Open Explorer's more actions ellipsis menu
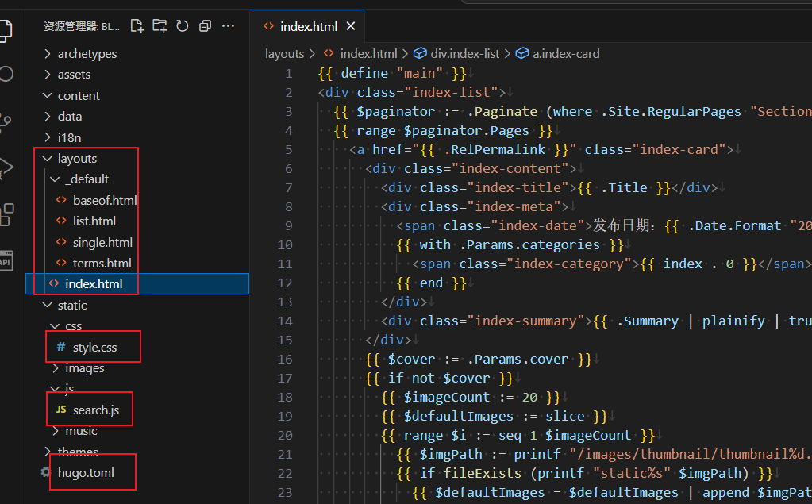 click(x=229, y=26)
